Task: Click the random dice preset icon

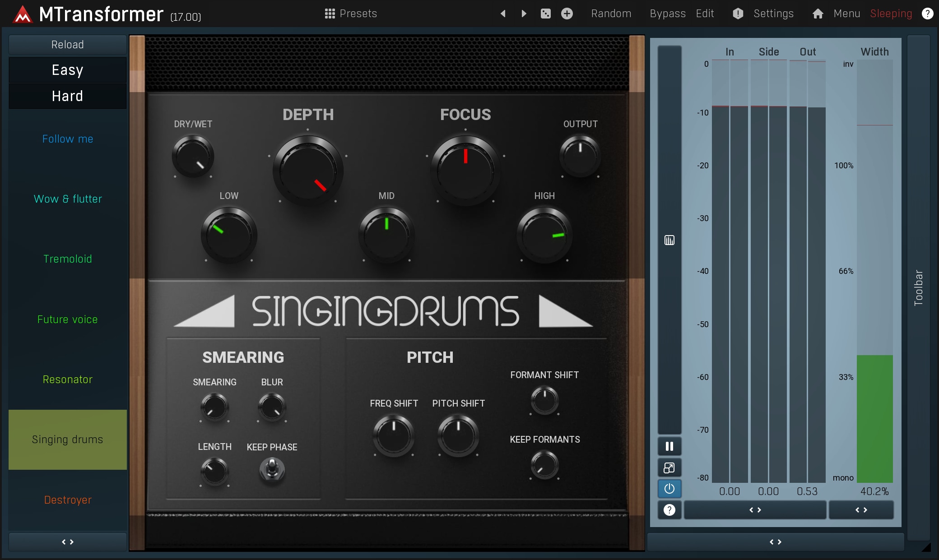Action: tap(545, 14)
